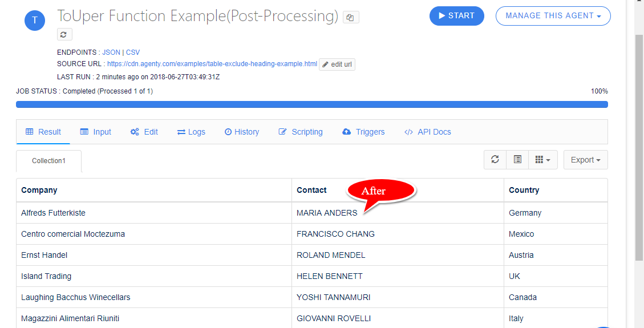Click Laughing Bacchus Winecellars cell
This screenshot has height=328, width=644.
point(154,297)
